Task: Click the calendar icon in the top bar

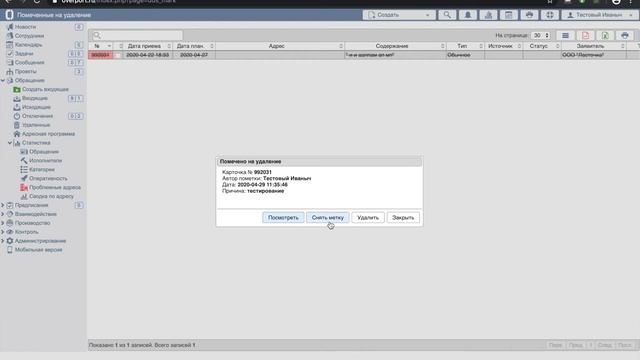Action: (x=509, y=15)
